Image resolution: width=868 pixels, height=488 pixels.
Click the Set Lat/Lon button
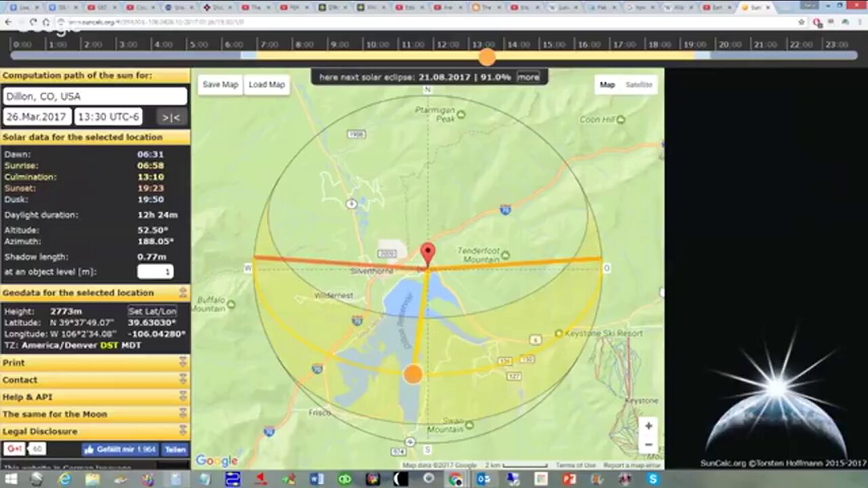(x=153, y=311)
